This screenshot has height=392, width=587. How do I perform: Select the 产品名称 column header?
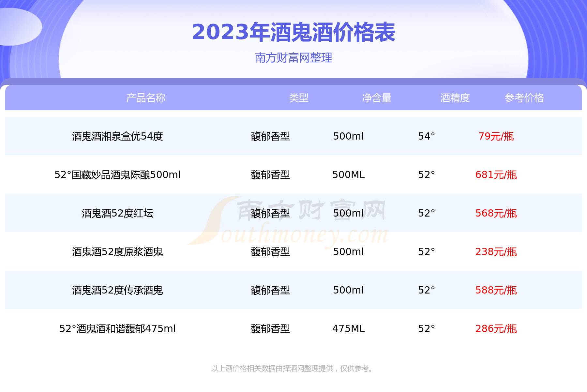pyautogui.click(x=146, y=98)
